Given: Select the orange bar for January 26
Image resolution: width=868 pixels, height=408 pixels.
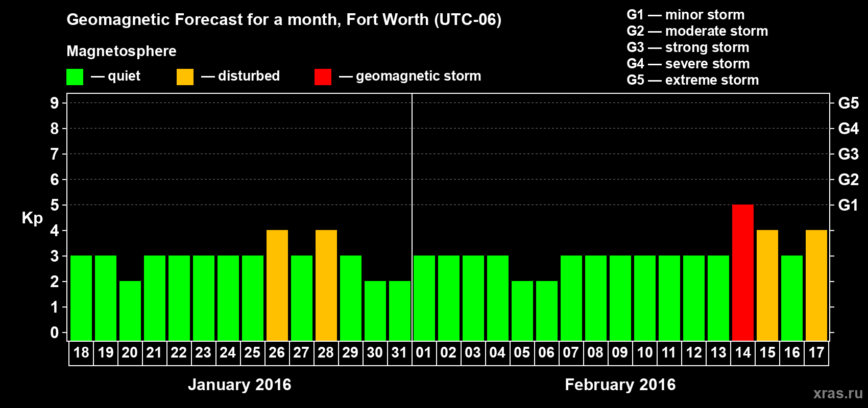Looking at the screenshot, I should [277, 285].
